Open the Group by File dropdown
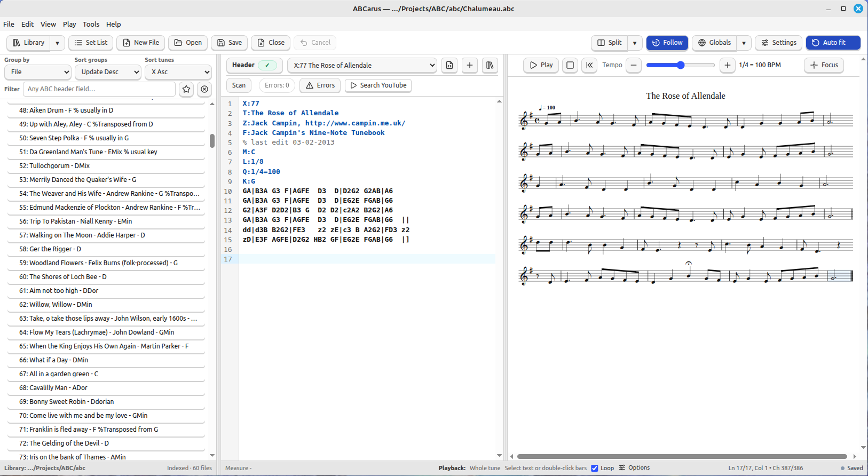 coord(38,72)
